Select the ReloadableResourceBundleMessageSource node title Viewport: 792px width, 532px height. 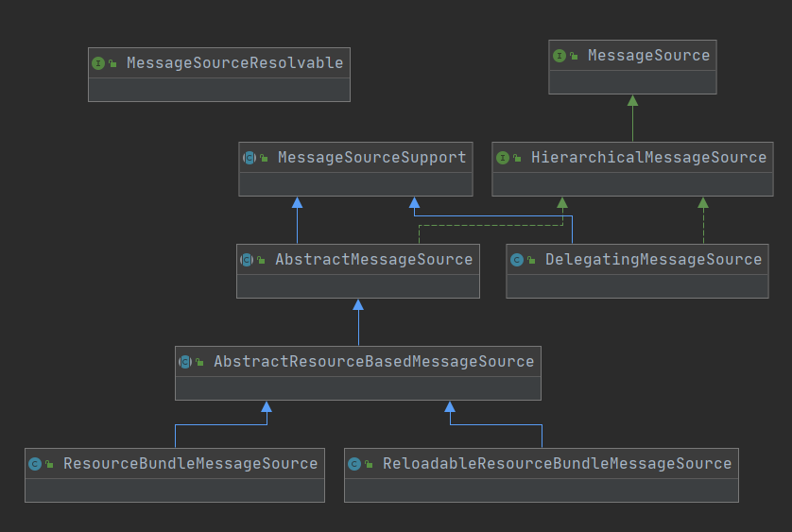click(557, 463)
